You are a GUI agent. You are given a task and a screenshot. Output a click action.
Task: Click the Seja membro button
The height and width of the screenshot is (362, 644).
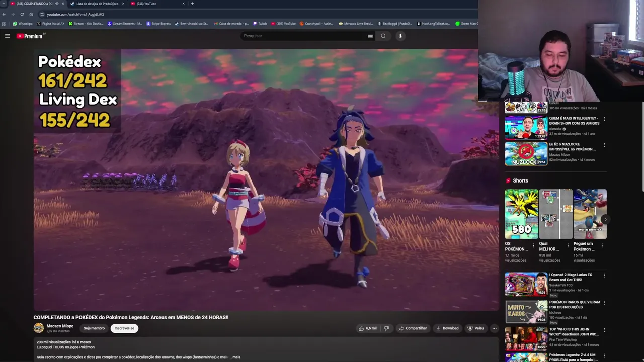coord(94,328)
